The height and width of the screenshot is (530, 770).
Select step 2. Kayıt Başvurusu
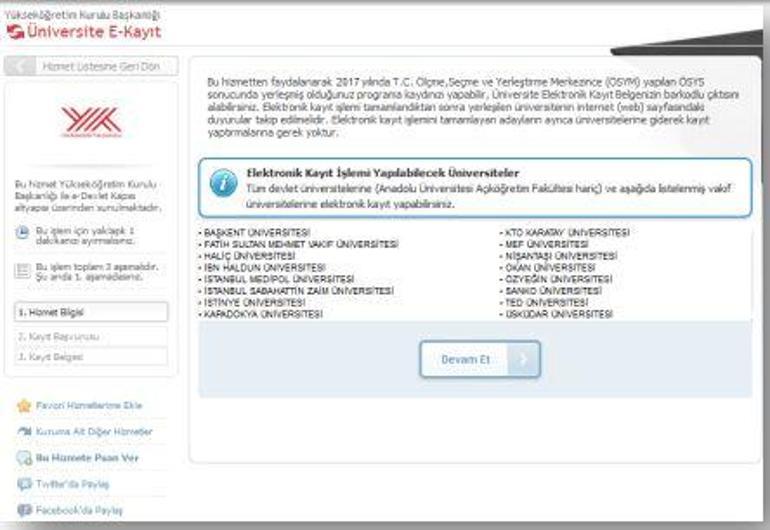coord(90,336)
